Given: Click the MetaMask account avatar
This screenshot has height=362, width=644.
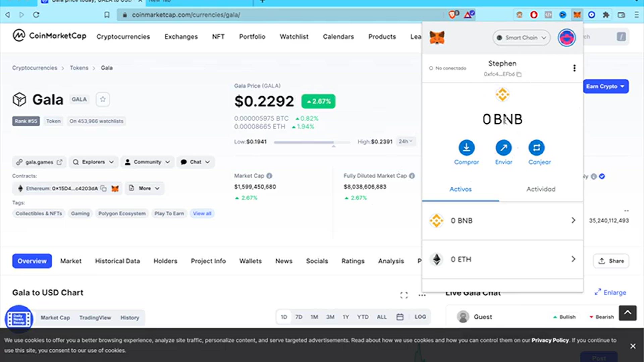Looking at the screenshot, I should click(x=567, y=38).
